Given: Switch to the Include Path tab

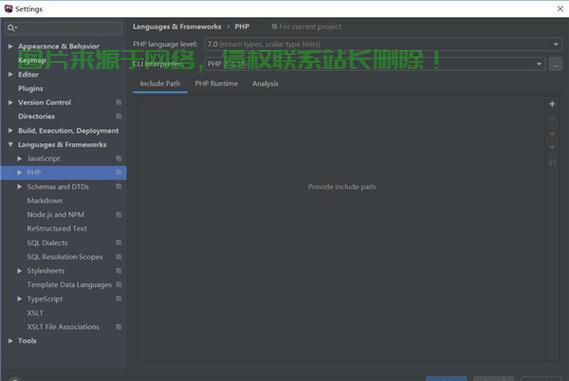Looking at the screenshot, I should pyautogui.click(x=160, y=84).
